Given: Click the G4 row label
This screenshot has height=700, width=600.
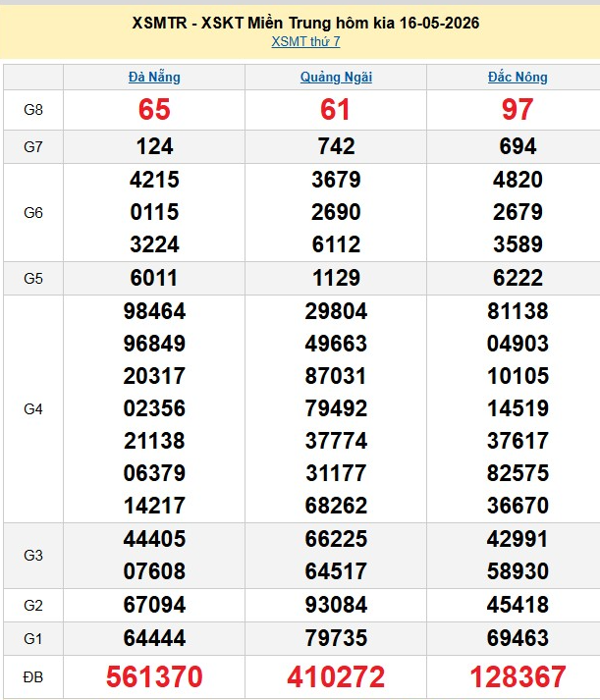Looking at the screenshot, I should point(33,409).
